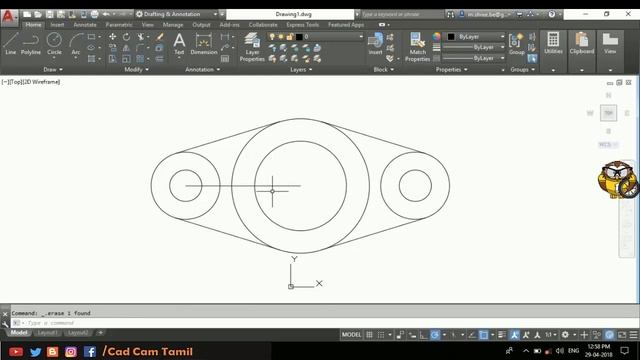Switch to the Insert ribbon tab
Viewport: 640px width, 360px height.
click(57, 25)
